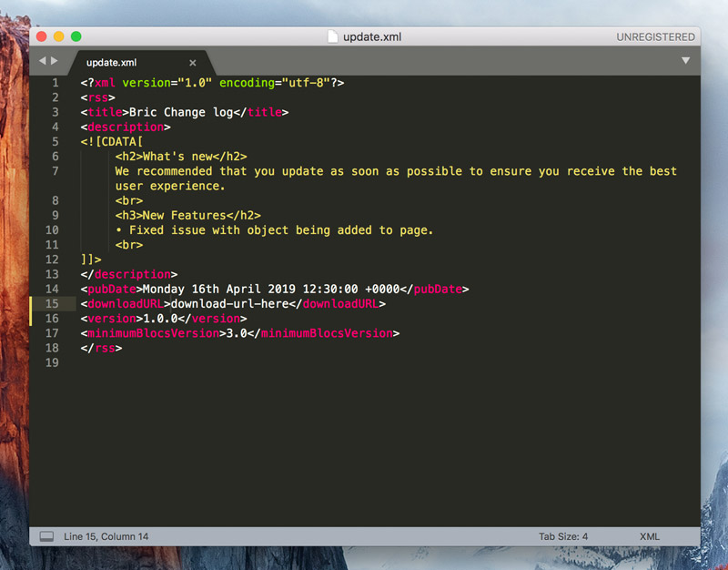Click the pubDate 'Monday 16th April 2019' text

[219, 289]
